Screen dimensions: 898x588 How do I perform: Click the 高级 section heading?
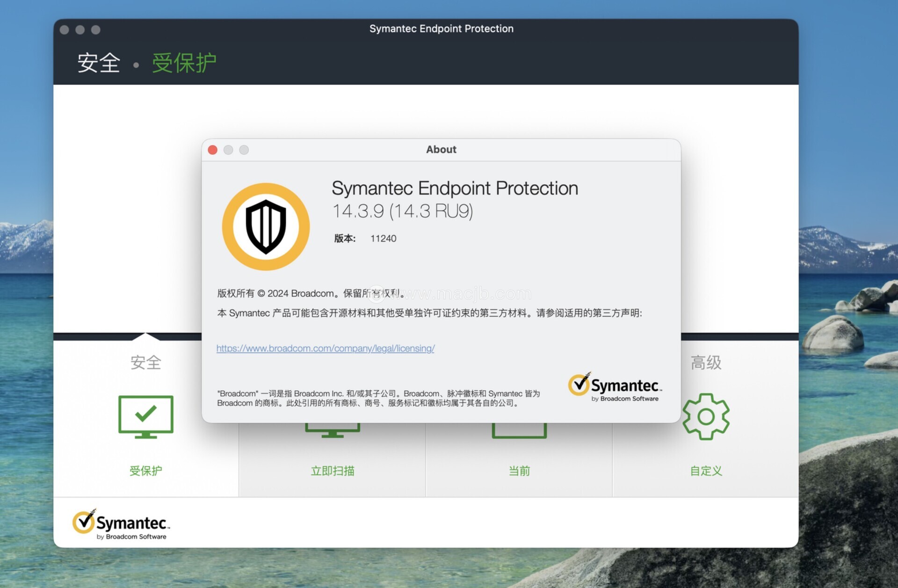pos(706,363)
